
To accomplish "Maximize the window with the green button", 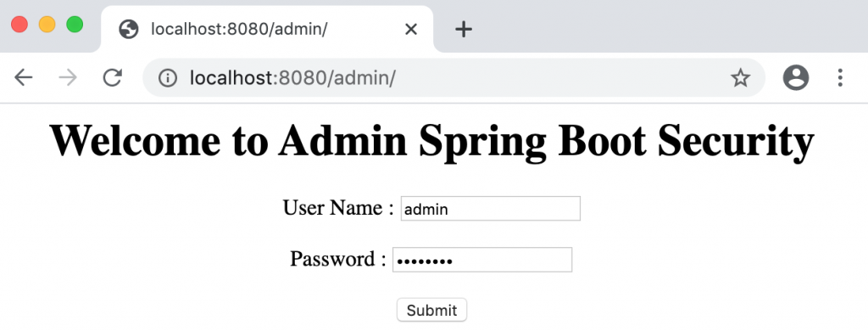I will point(75,25).
